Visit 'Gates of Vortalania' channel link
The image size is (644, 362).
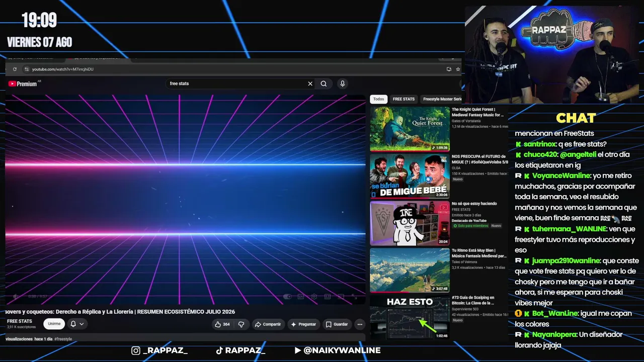[466, 121]
